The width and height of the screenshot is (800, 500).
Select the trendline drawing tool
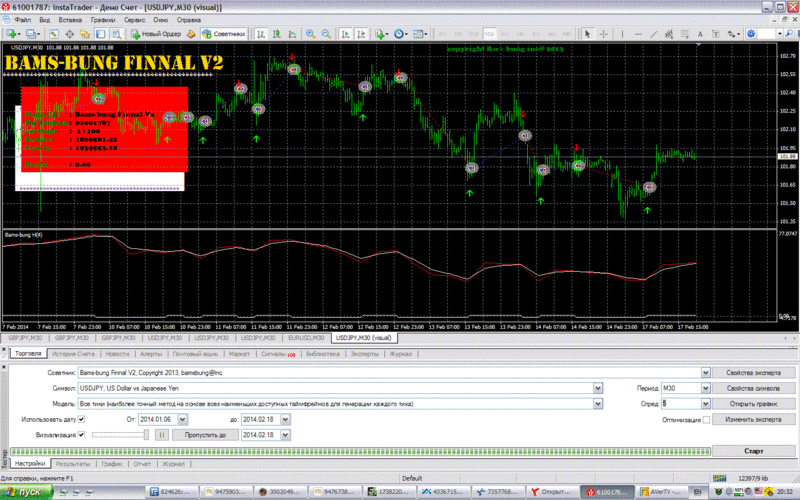pyautogui.click(x=654, y=34)
